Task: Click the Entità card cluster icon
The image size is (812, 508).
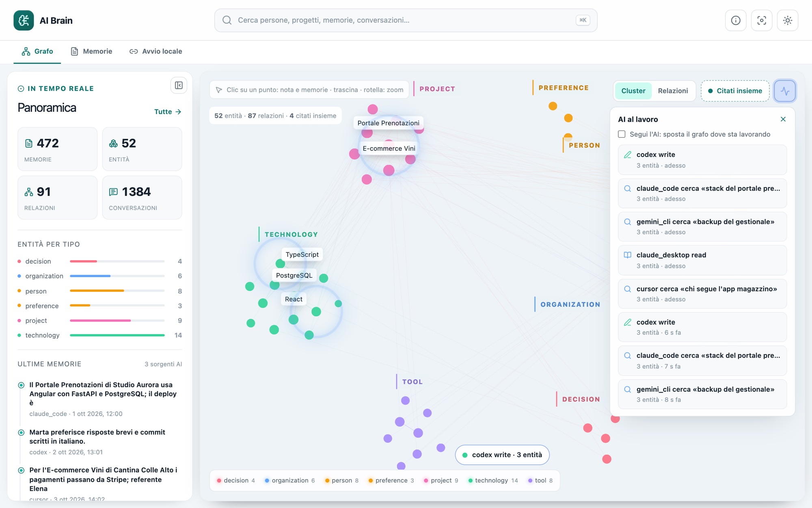Action: tap(113, 143)
